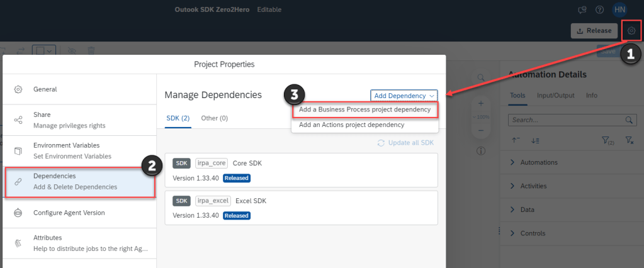Click in the Tools Search field
This screenshot has height=268, width=644.
(563, 120)
